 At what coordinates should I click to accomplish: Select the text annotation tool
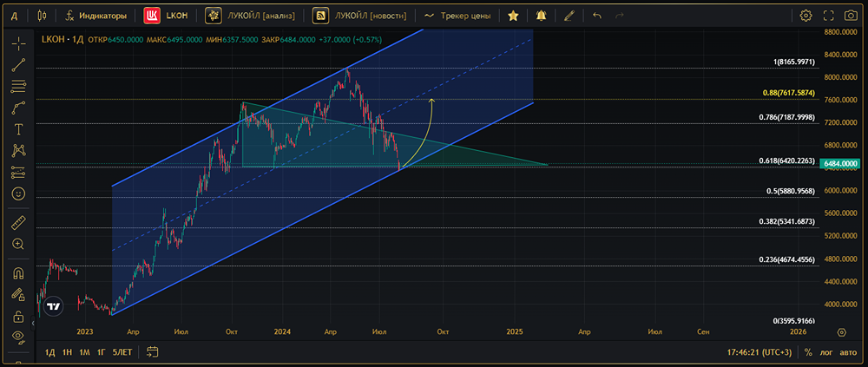[18, 129]
